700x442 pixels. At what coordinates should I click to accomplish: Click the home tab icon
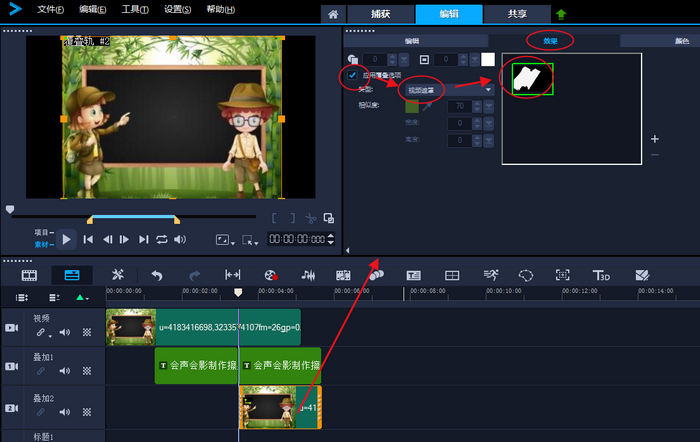click(333, 14)
